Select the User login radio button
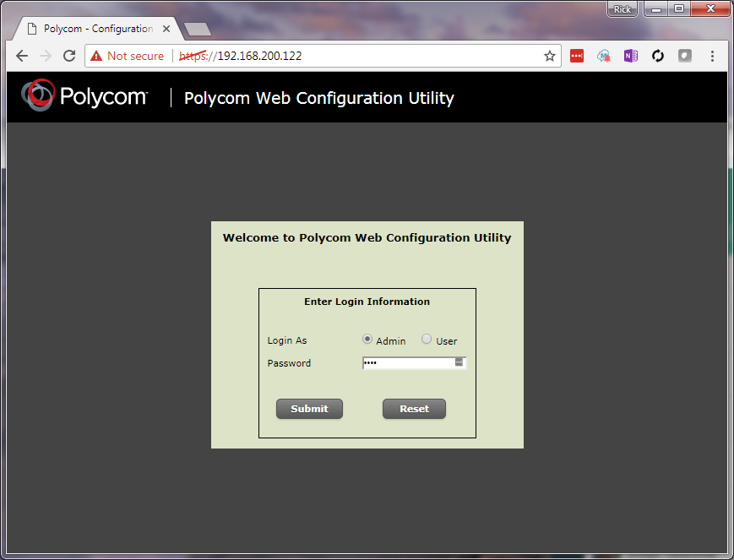Screen dimensions: 734x560 coord(427,339)
